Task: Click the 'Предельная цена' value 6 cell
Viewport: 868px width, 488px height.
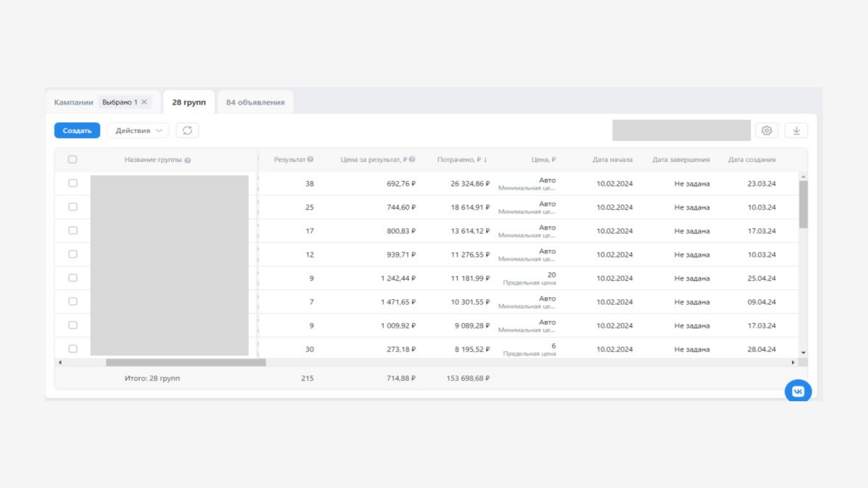Action: (x=530, y=350)
